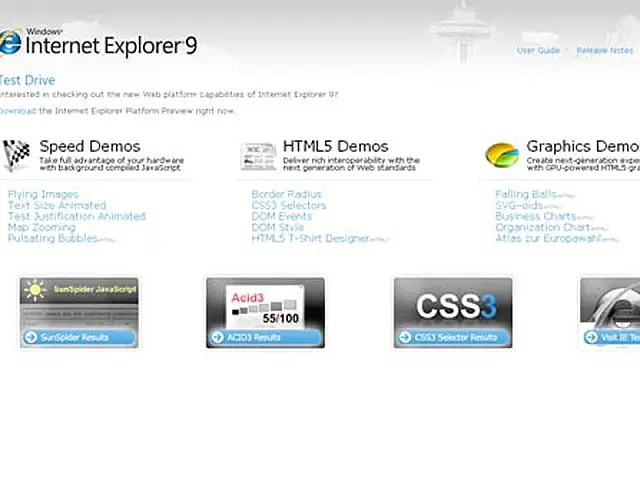Click the Visit IE button

pos(611,337)
